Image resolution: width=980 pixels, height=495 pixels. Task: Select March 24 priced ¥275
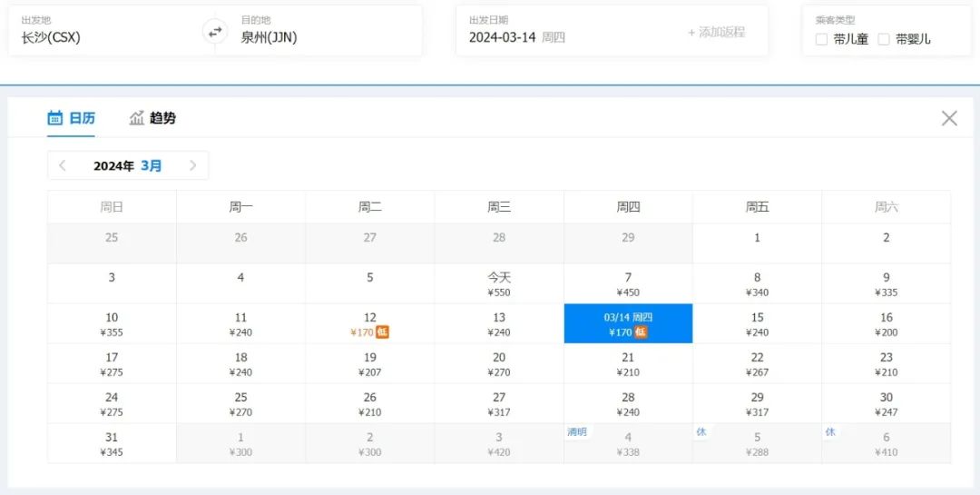[x=112, y=403]
